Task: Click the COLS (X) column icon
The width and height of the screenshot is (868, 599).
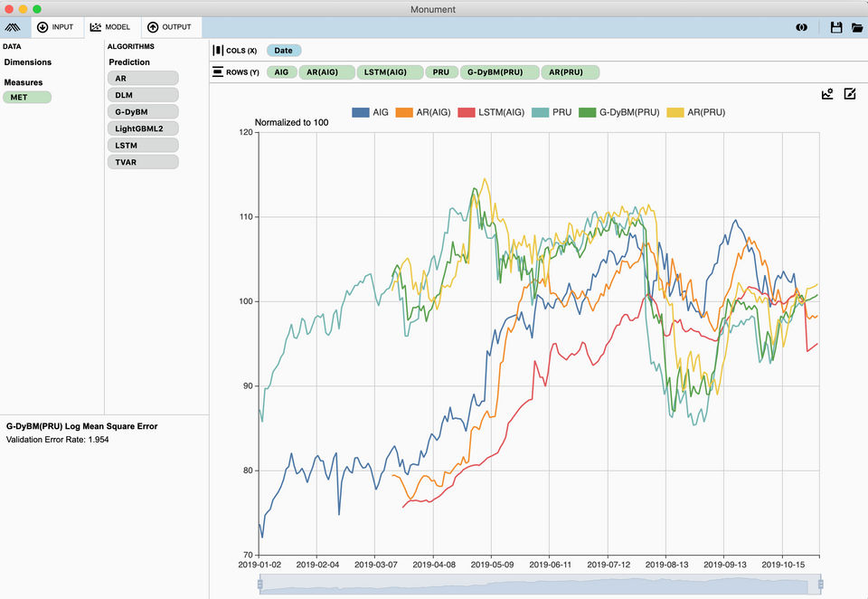Action: tap(218, 51)
